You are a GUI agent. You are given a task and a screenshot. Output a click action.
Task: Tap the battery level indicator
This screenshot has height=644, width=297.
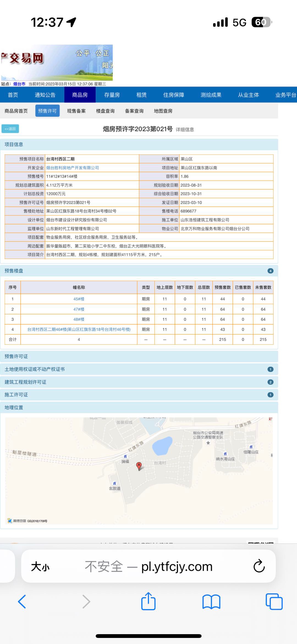[262, 22]
